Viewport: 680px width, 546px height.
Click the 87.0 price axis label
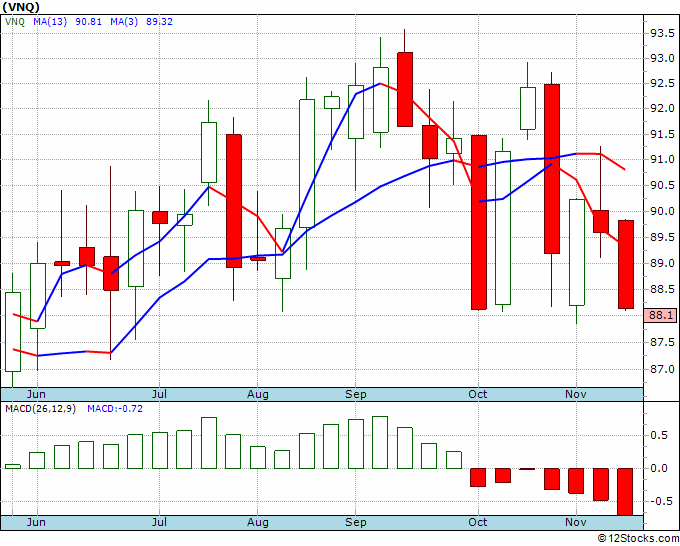point(662,369)
